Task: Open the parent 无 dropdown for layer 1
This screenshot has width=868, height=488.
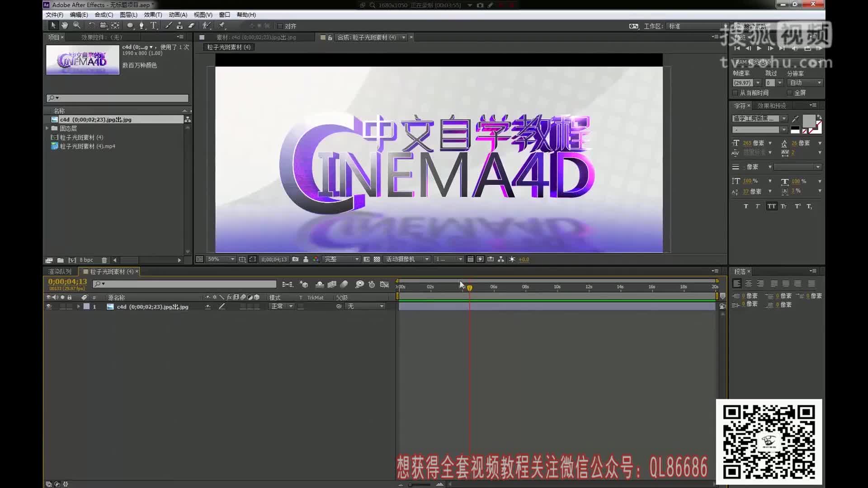Action: point(365,306)
